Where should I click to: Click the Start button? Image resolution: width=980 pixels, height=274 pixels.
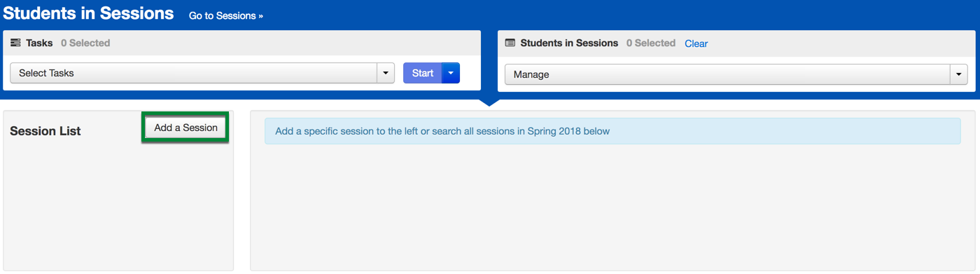click(423, 73)
